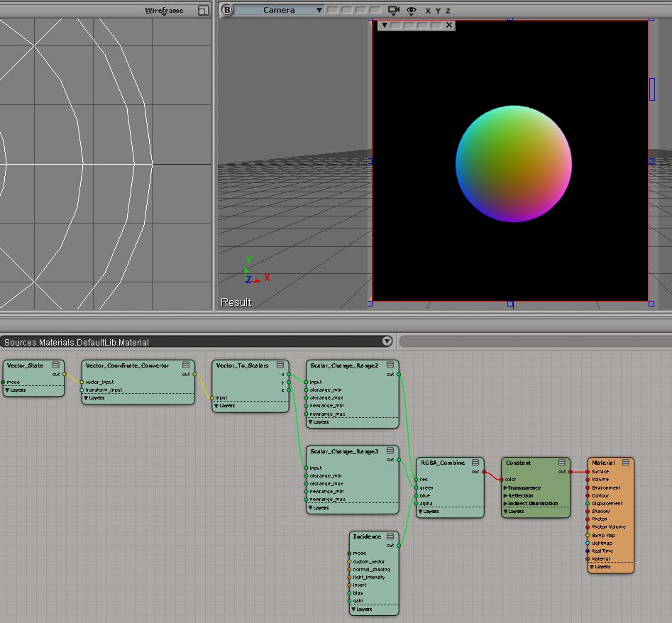Click the Incidence node header icon

coord(390,536)
